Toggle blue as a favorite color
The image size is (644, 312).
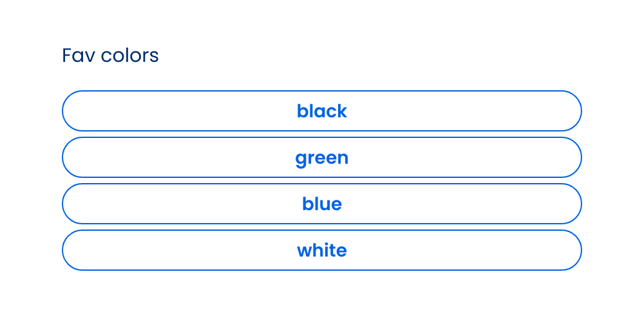321,204
